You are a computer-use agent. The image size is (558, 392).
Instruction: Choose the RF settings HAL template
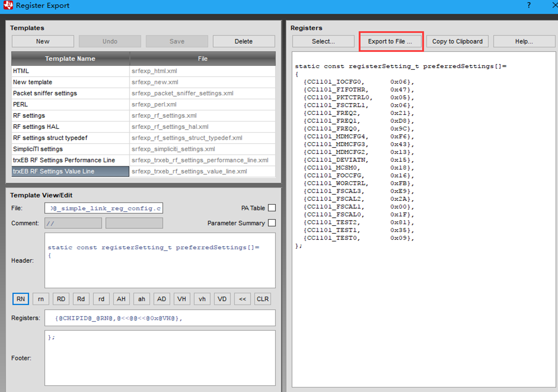pos(70,127)
